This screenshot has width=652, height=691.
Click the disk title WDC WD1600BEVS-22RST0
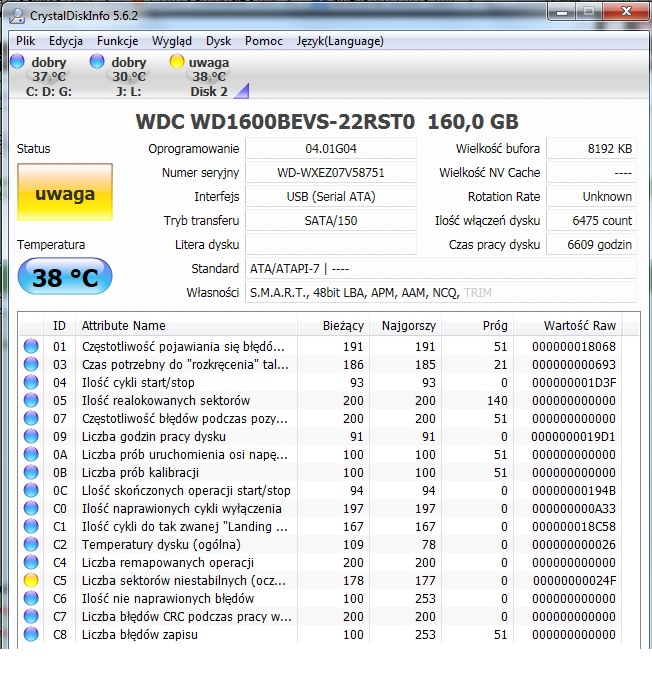point(275,122)
